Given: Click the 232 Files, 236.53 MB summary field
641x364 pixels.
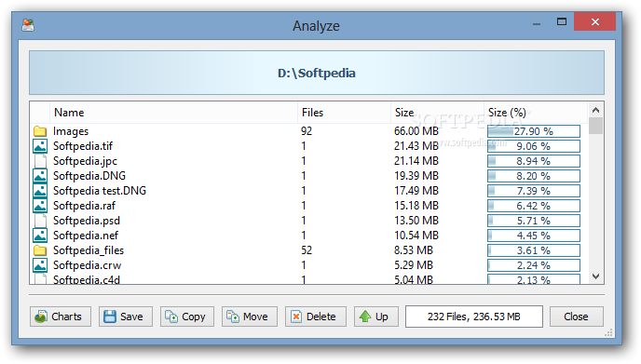Looking at the screenshot, I should pyautogui.click(x=474, y=317).
